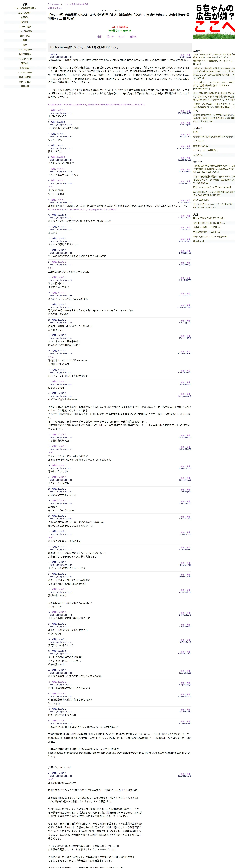The image size is (235, 868).
Task: Follow the >>1 anchor in post 45
Action: point(51,779)
